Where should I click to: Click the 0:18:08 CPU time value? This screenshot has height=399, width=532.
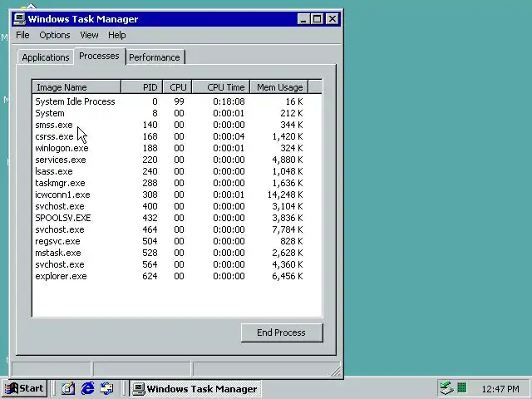[229, 101]
